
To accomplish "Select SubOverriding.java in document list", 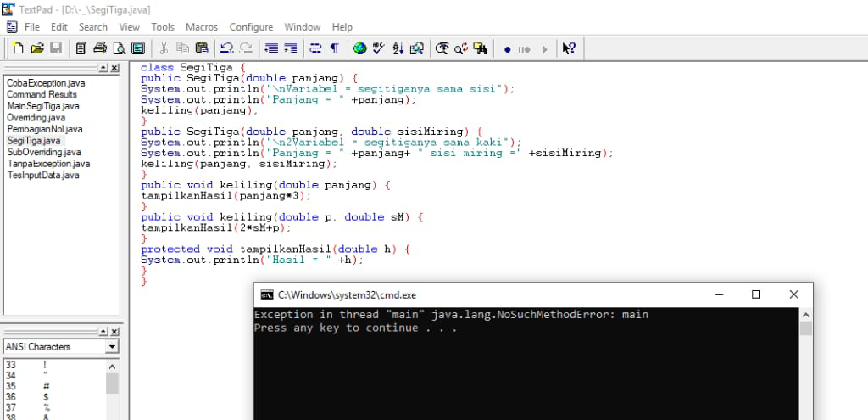I will 44,152.
